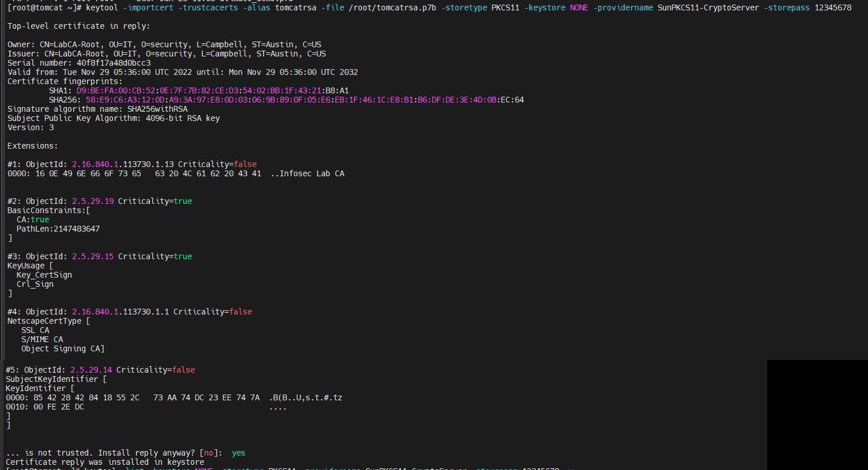Select serial number 40f8f17a48d0bcc3
The width and height of the screenshot is (868, 470).
tap(114, 63)
